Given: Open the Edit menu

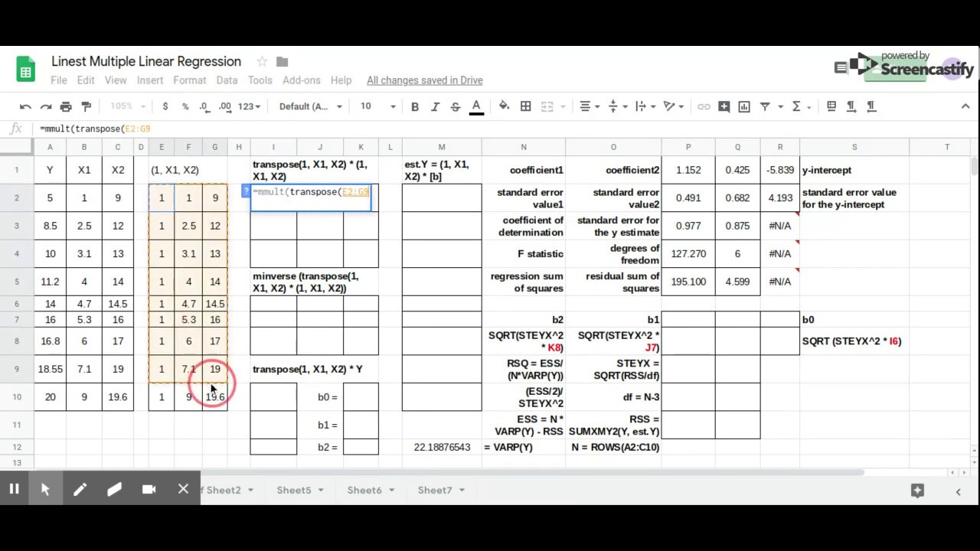Looking at the screenshot, I should (86, 80).
